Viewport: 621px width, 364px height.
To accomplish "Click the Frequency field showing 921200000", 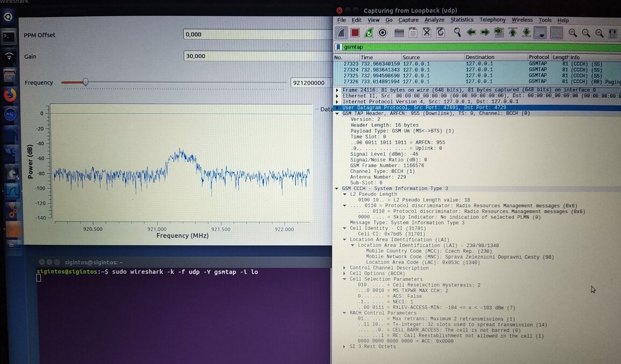I will pos(311,83).
